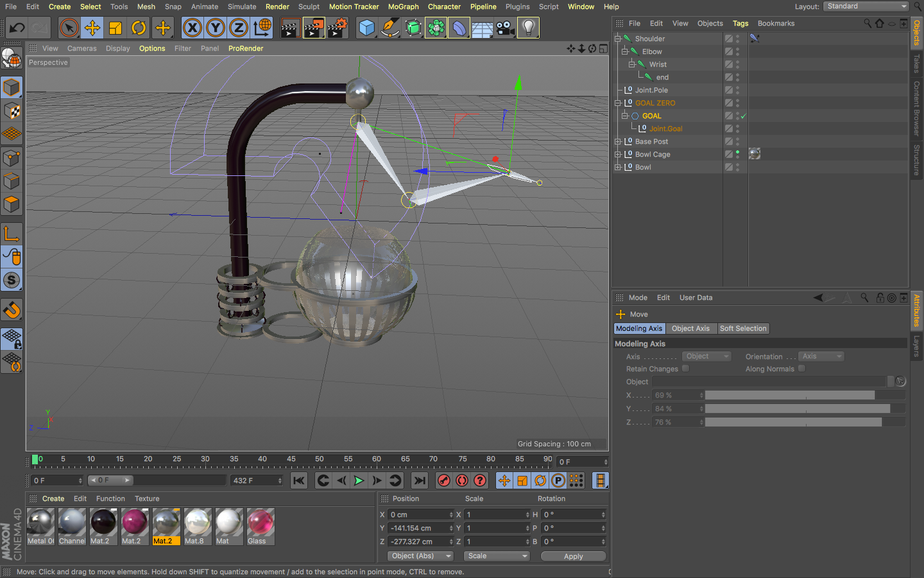Click Record Active Objects button
Screen dimensions: 924x578
pos(444,480)
